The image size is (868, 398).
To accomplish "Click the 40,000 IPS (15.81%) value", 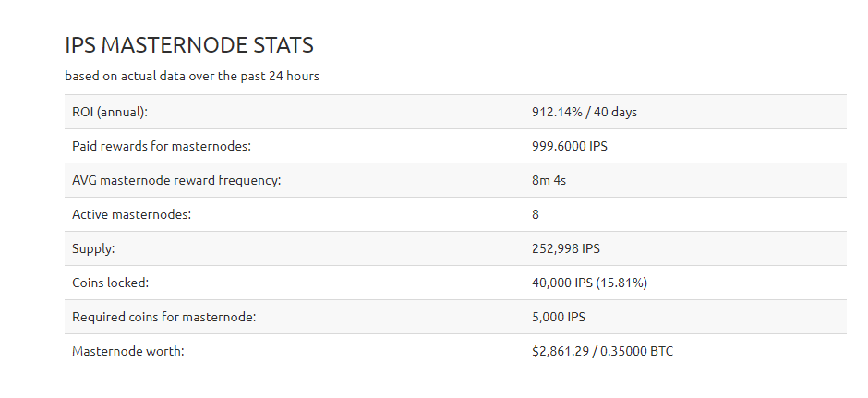I will [589, 283].
